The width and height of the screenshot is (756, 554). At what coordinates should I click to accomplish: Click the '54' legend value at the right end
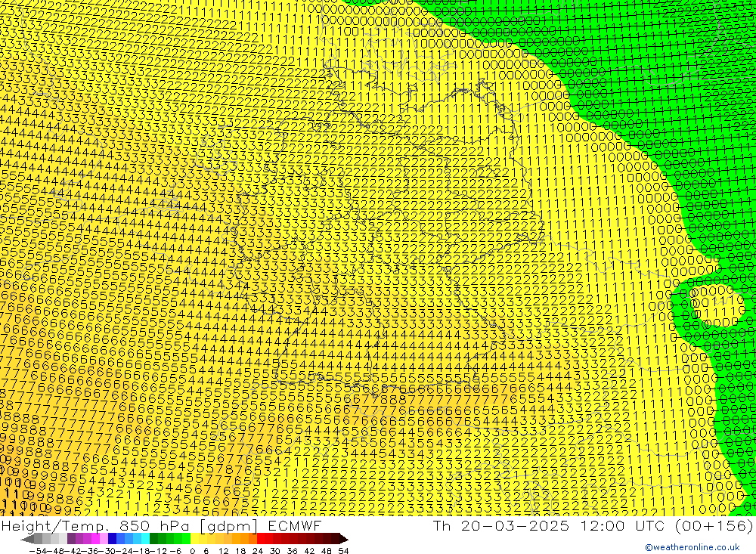click(343, 551)
